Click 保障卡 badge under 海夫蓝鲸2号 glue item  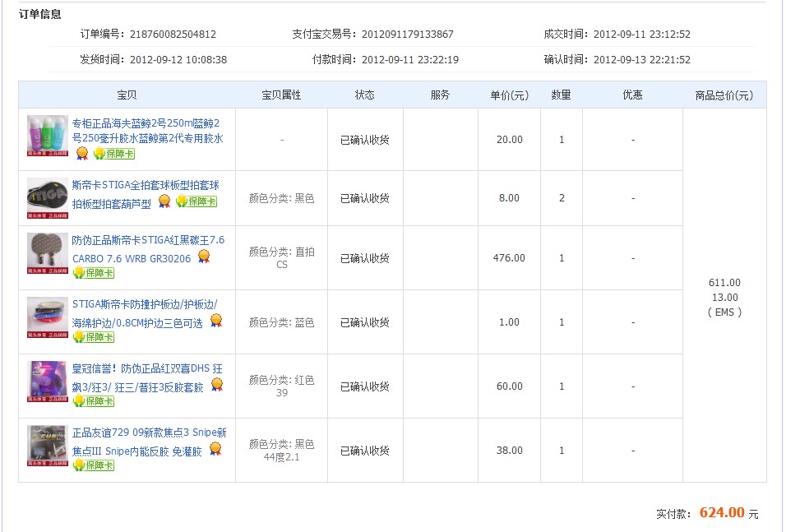pyautogui.click(x=114, y=154)
